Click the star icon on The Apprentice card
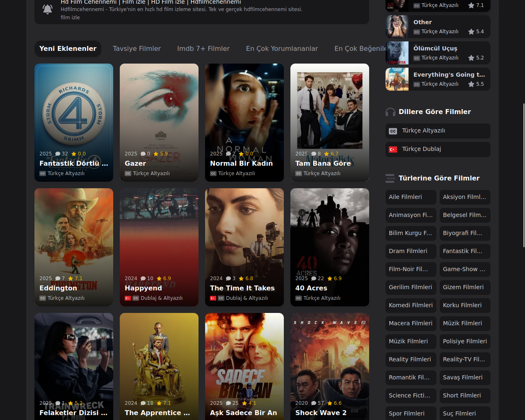Viewport: 525px width, 420px height. click(159, 403)
